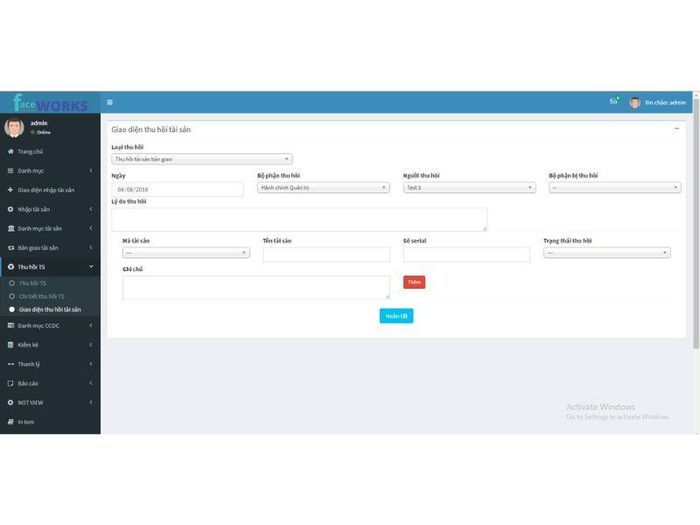Open the Bộ phận bị thu hồi dropdown
700x525 pixels.
615,188
